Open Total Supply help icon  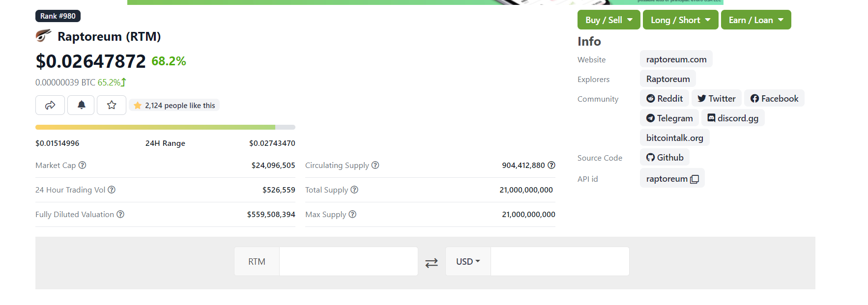coord(354,190)
